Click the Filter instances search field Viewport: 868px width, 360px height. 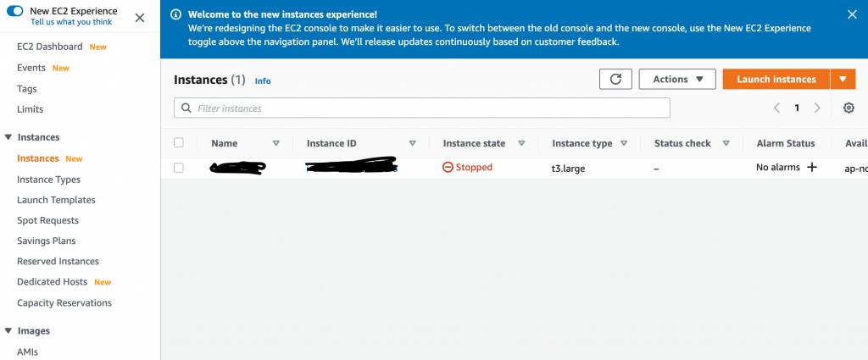(x=422, y=108)
